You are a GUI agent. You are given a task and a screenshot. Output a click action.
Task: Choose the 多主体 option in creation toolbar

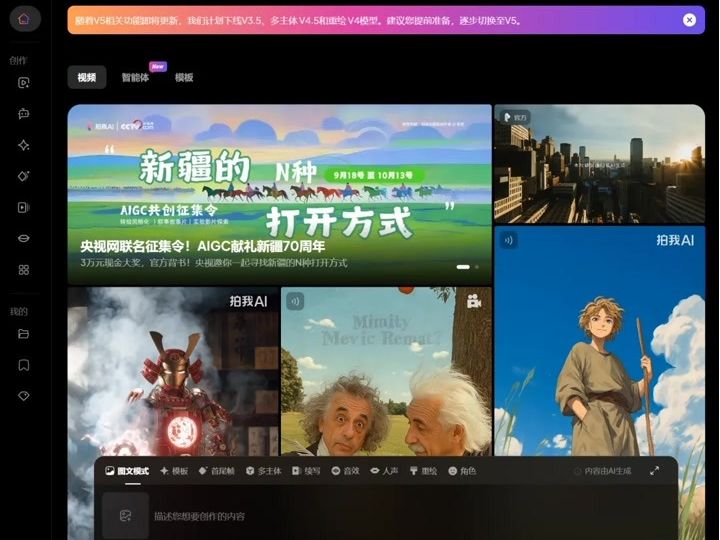[263, 471]
